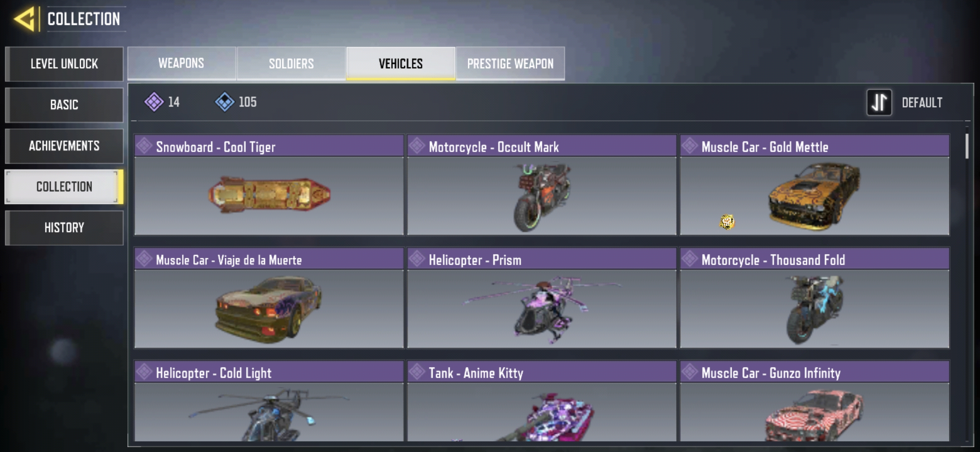Open Muscle Car - Viaje de la Muerte
980x452 pixels.
pos(269,298)
